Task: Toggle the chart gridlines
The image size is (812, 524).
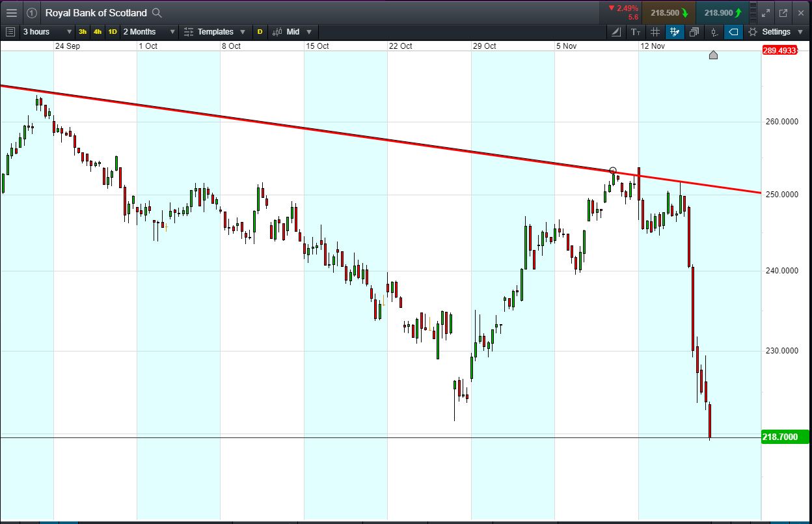Action: pos(655,31)
